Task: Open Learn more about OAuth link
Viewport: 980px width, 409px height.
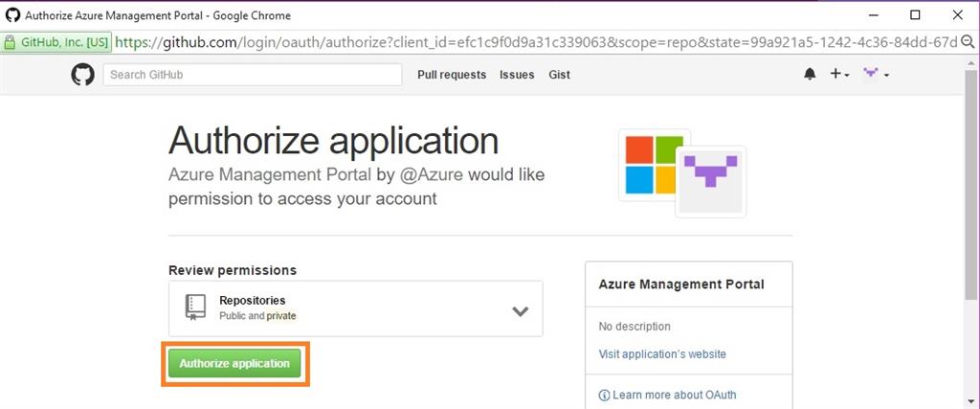Action: click(674, 395)
